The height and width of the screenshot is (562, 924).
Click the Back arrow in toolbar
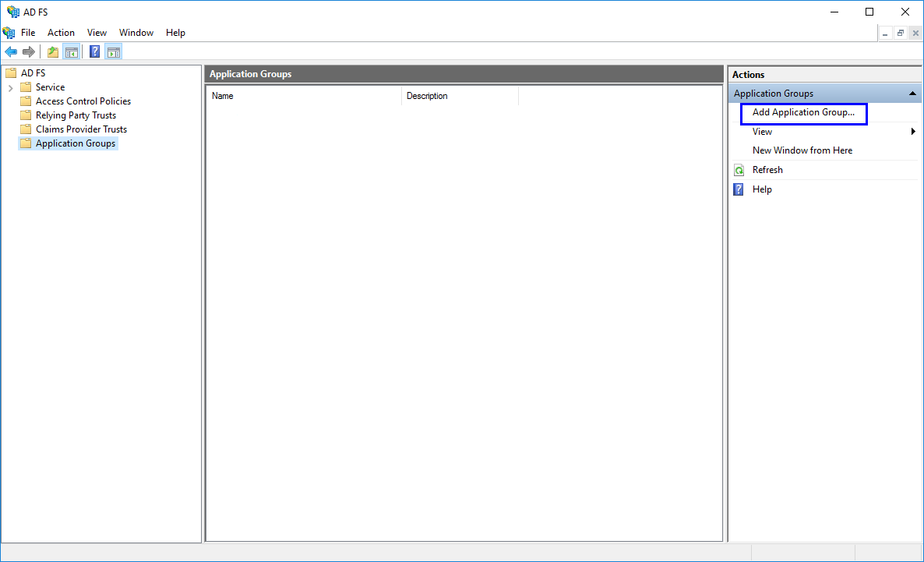click(11, 52)
